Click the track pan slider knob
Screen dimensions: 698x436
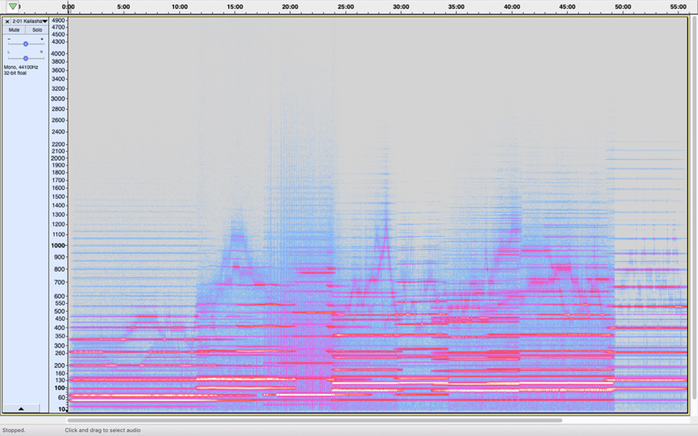click(26, 58)
